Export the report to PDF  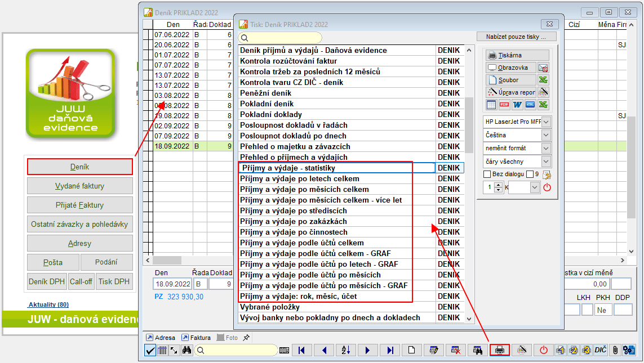[504, 105]
